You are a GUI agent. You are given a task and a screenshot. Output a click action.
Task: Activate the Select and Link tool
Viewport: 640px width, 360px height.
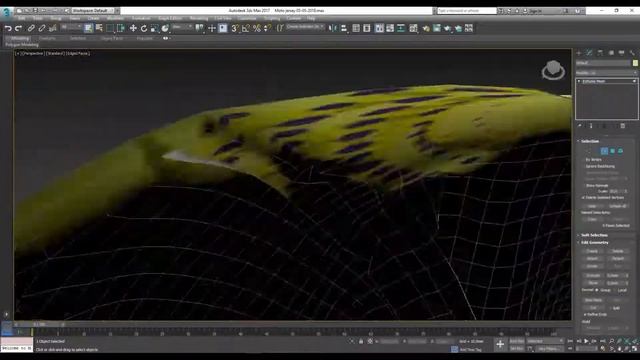point(31,28)
